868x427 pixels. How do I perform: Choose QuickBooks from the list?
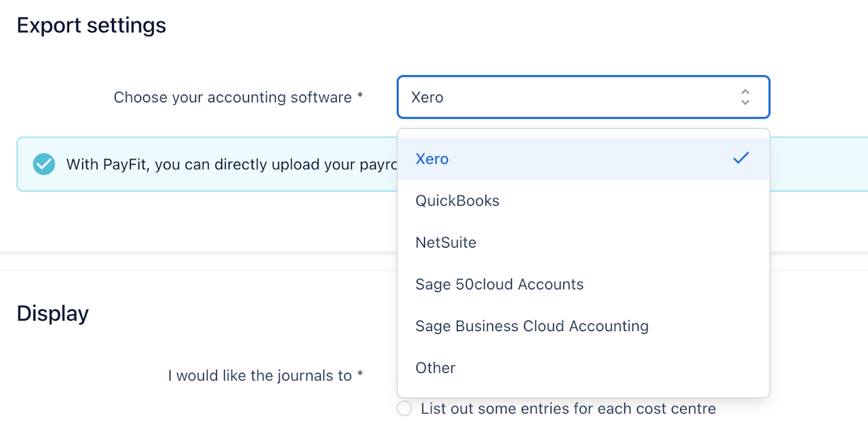point(583,200)
